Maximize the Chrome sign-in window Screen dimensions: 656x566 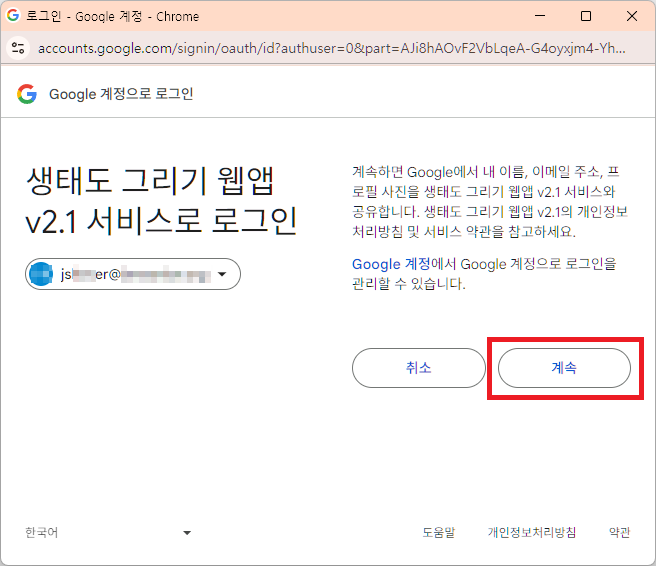(586, 16)
